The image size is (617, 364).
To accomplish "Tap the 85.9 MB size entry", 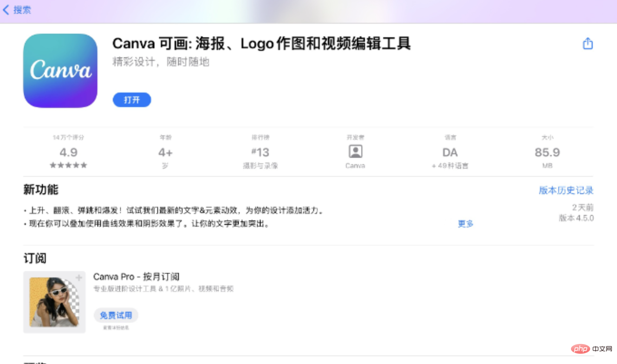I will pyautogui.click(x=547, y=152).
